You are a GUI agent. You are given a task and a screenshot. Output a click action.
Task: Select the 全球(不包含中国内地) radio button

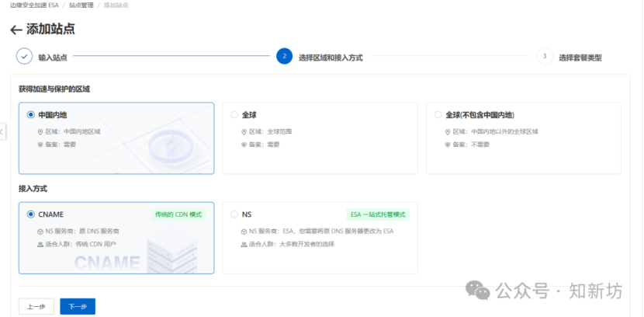click(438, 114)
